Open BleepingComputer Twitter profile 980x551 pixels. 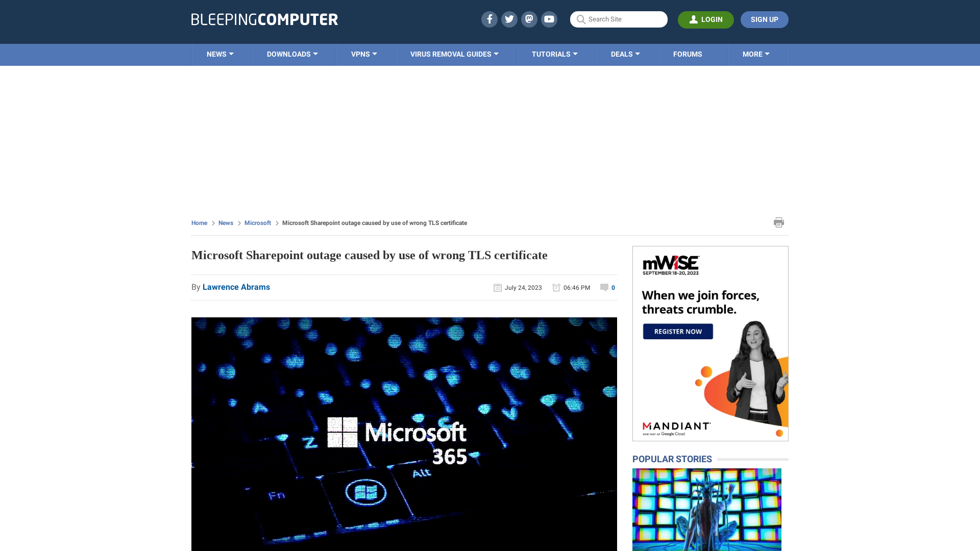509,19
